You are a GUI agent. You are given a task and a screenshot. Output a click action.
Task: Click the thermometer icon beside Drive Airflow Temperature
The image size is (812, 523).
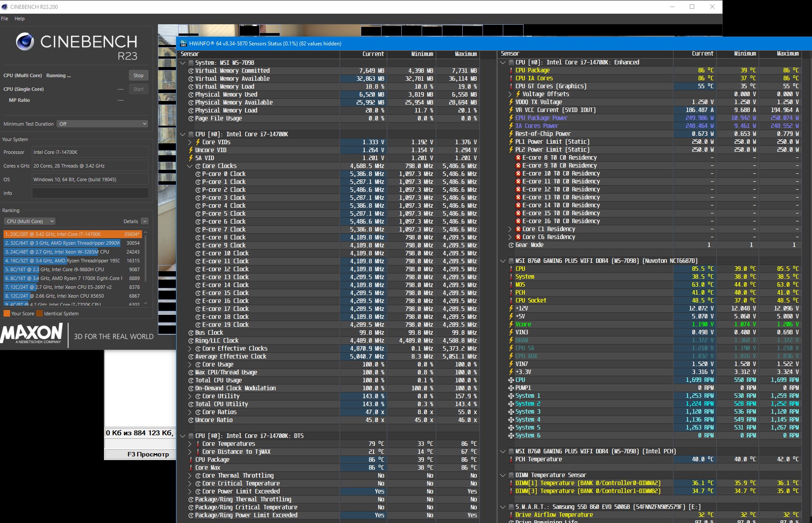(x=511, y=515)
